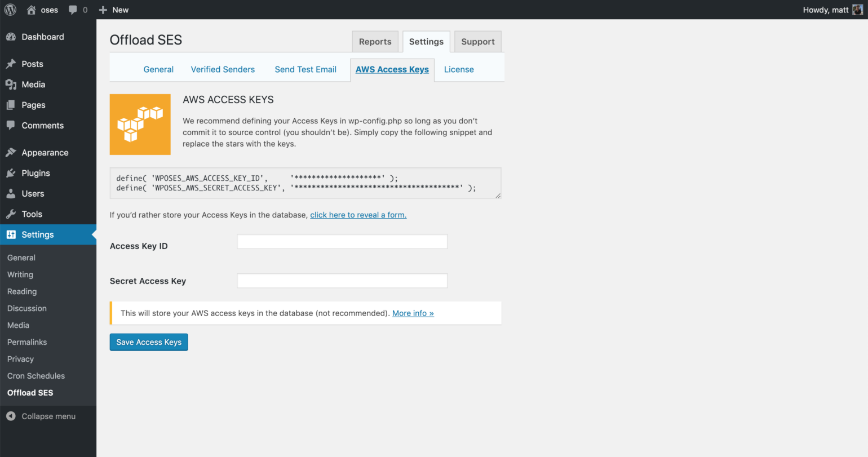Viewport: 868px width, 457px height.
Task: Click the Tools wrench icon
Action: tap(11, 214)
